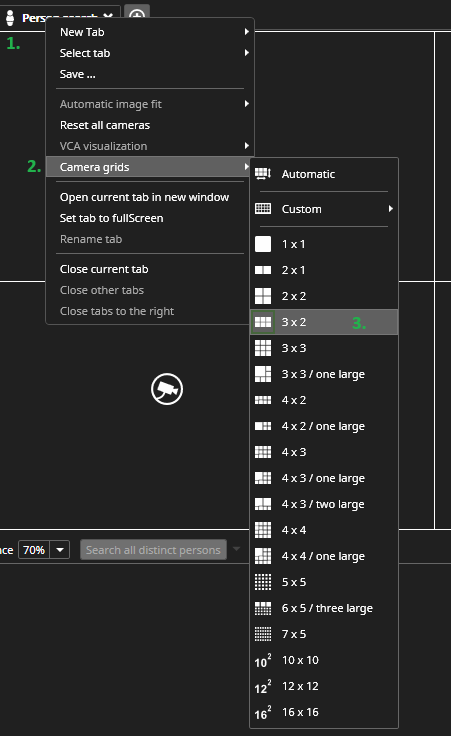Click the Custom label in grids submenu
This screenshot has height=736, width=451.
[301, 209]
